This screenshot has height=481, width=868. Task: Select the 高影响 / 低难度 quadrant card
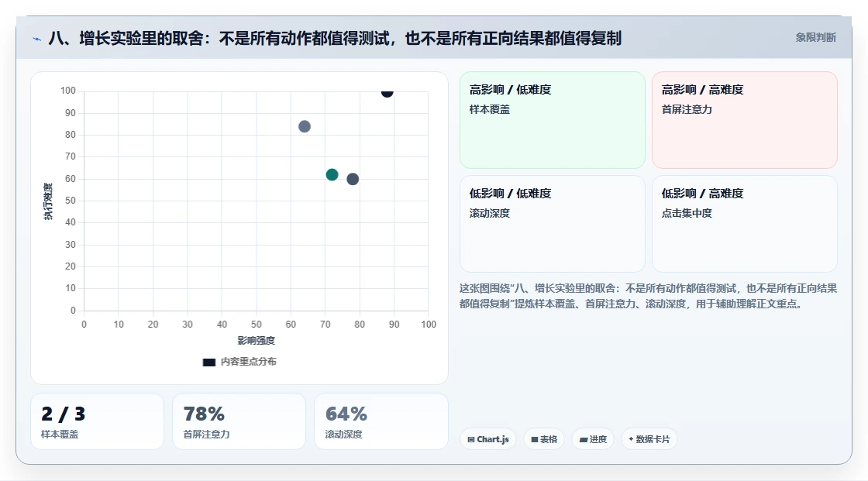(553, 120)
